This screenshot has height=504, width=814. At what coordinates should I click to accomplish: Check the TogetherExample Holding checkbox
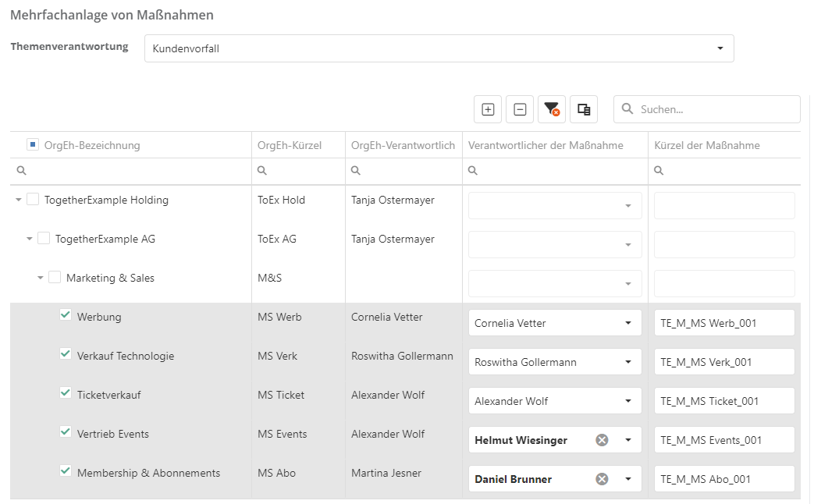coord(33,200)
